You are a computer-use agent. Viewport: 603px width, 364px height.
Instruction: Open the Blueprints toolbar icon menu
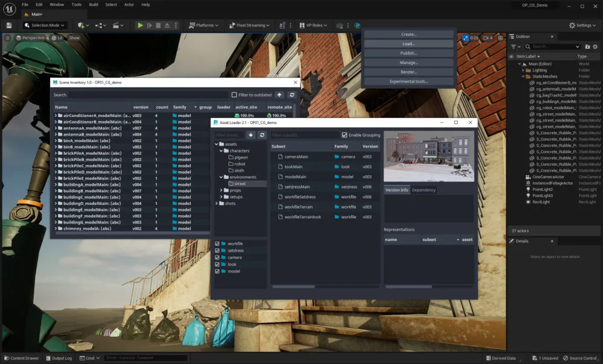(99, 25)
